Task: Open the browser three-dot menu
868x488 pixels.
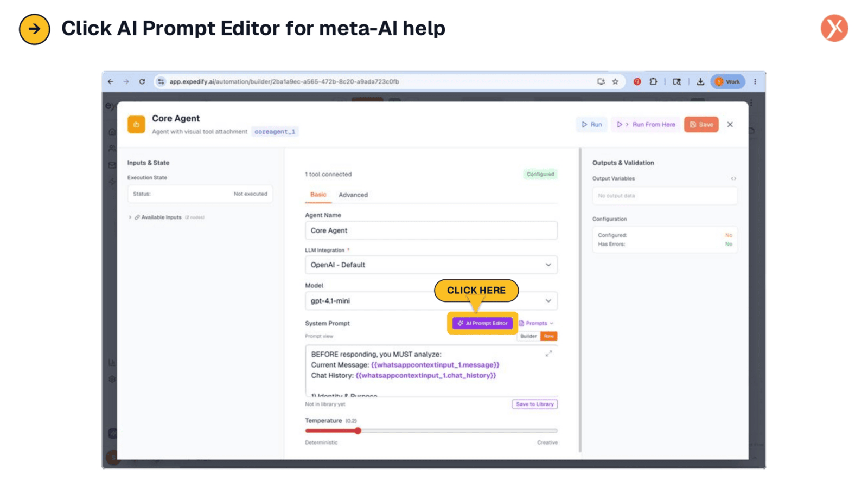Action: click(x=755, y=81)
